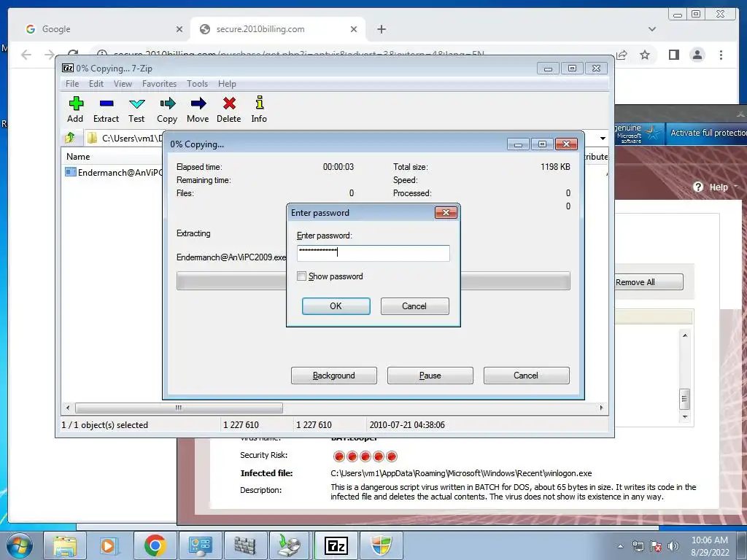Open Windows Media Player from taskbar
747x560 pixels.
pyautogui.click(x=109, y=545)
